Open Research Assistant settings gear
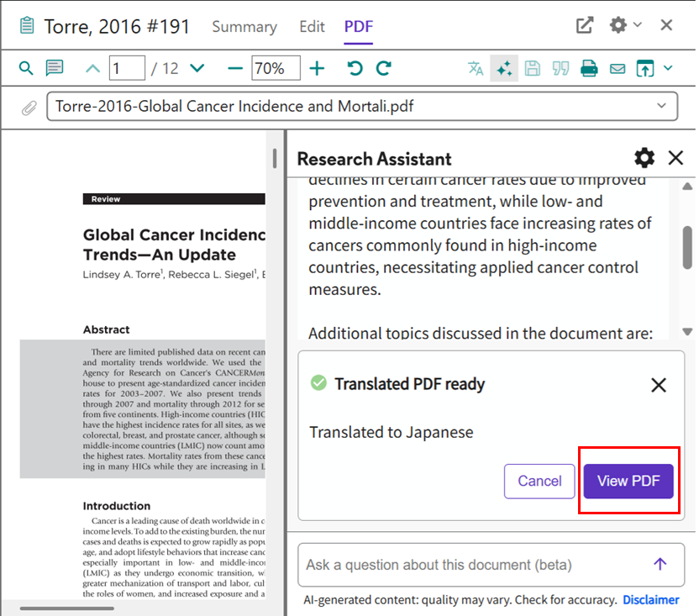Screen dimensions: 699x616 pyautogui.click(x=644, y=158)
